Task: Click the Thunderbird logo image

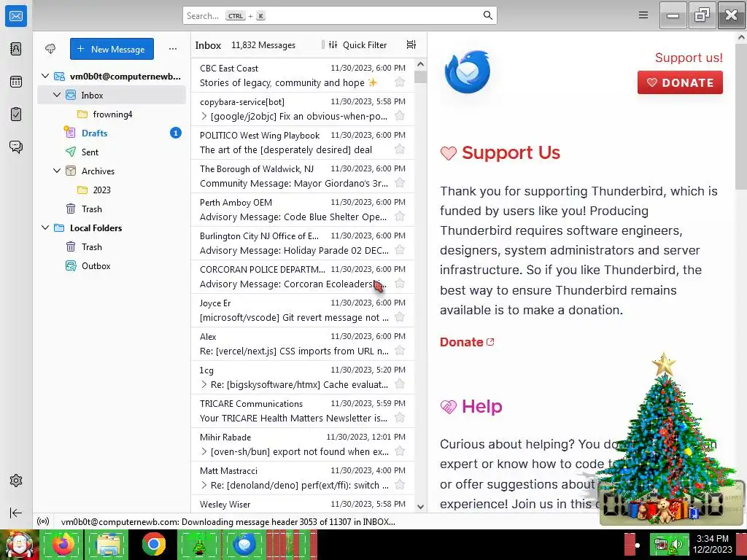Action: tap(467, 71)
